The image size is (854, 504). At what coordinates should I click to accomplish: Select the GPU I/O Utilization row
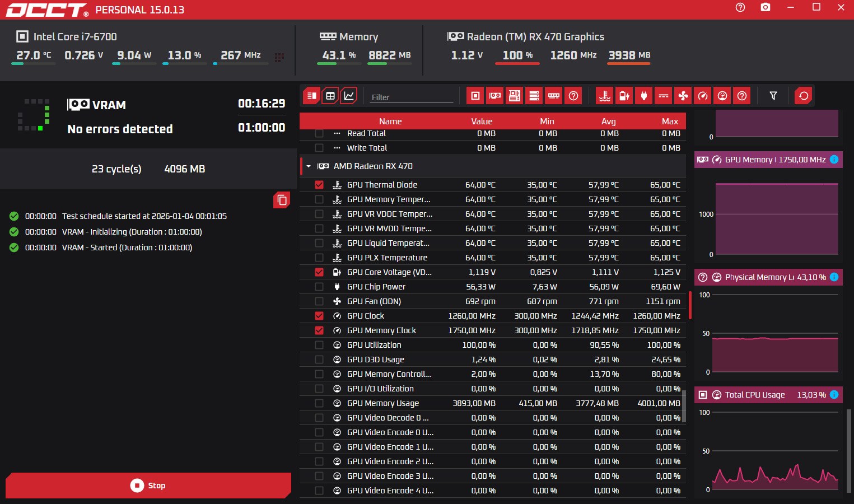[493, 389]
